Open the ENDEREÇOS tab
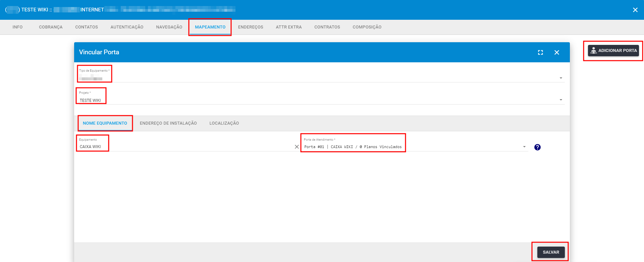Viewport: 644px width, 262px height. pyautogui.click(x=251, y=27)
